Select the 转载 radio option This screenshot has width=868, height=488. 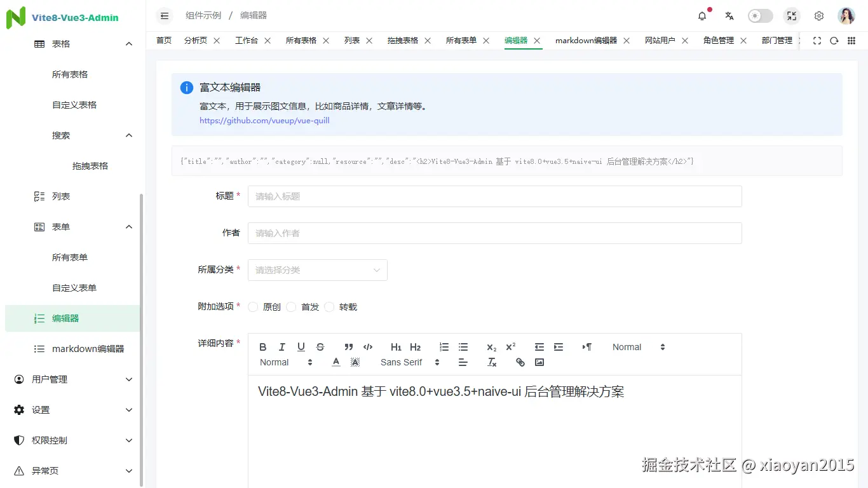pos(341,307)
